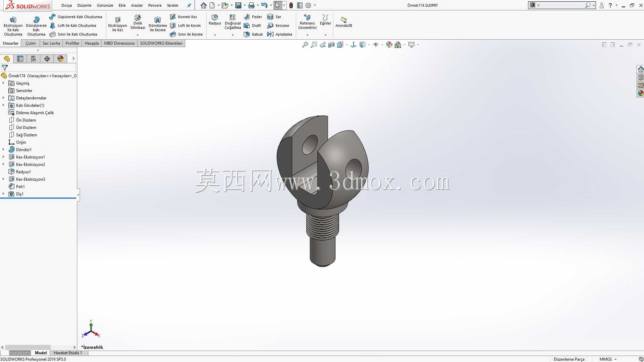Select the Radyus1 feature in tree

[20, 172]
